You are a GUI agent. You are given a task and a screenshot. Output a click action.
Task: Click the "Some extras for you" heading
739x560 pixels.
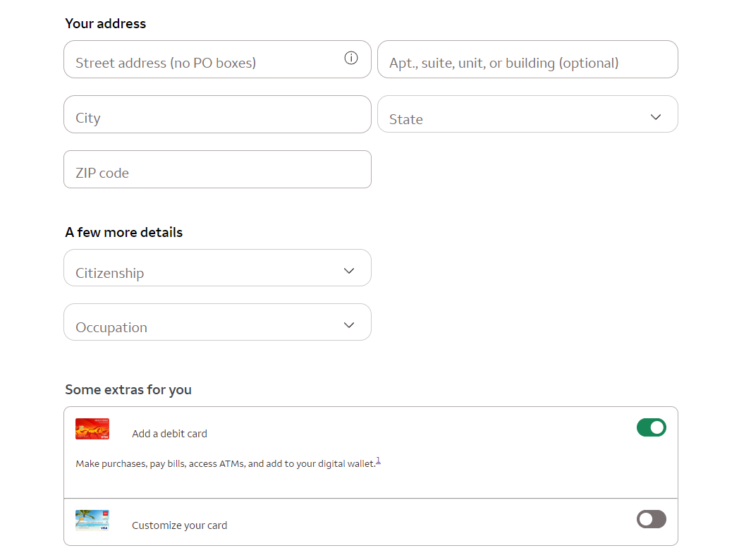(x=128, y=390)
